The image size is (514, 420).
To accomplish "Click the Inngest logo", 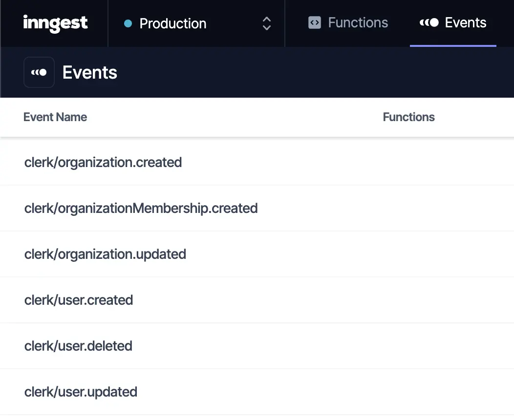I will click(x=55, y=22).
